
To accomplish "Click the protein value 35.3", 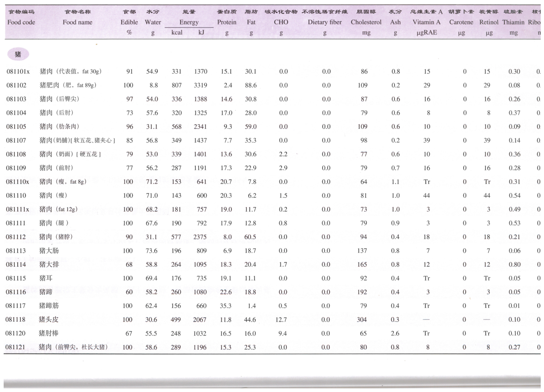I will coord(225,306).
